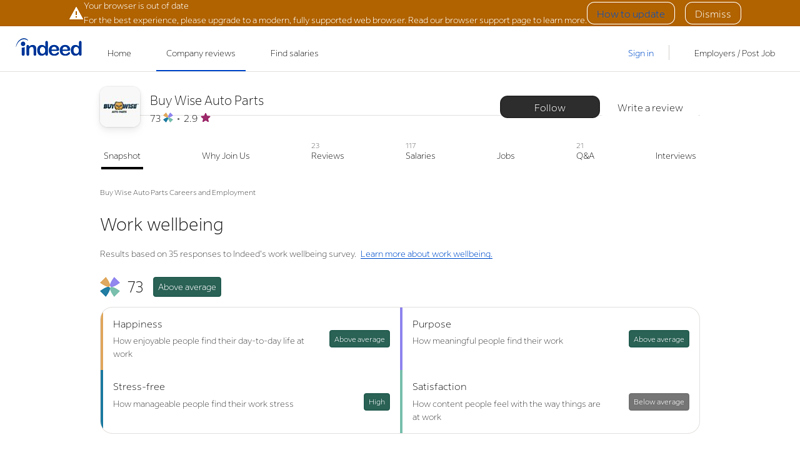The image size is (800, 450).
Task: Open the Salaries tab
Action: tap(420, 155)
